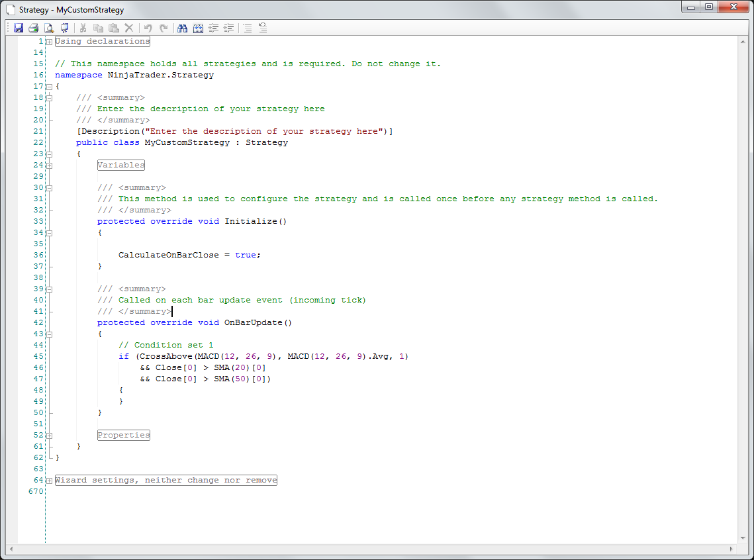Click the document icon in the title bar
The width and height of the screenshot is (754, 560).
(x=10, y=10)
